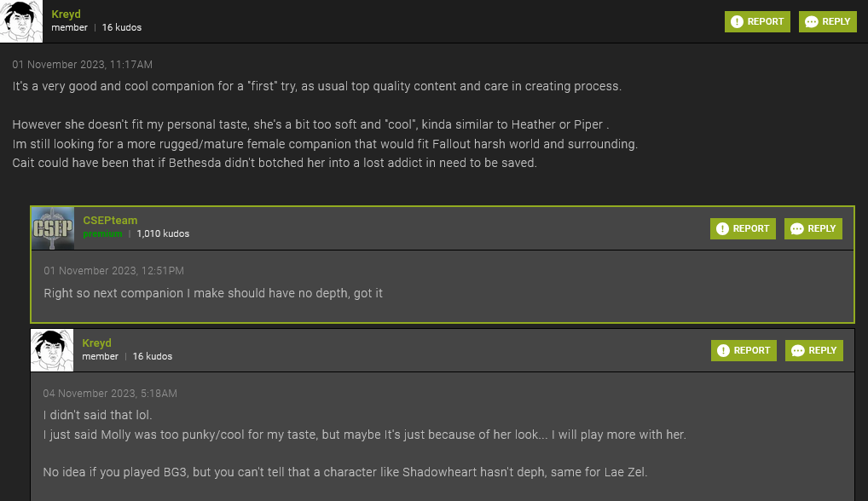
Task: Visit CSEPteam's profile via username link
Action: click(x=110, y=220)
